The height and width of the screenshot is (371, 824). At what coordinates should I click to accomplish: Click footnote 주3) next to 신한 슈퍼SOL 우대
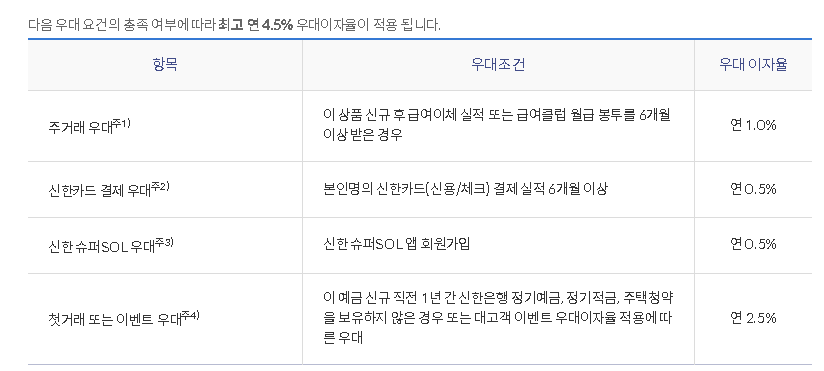(x=164, y=243)
